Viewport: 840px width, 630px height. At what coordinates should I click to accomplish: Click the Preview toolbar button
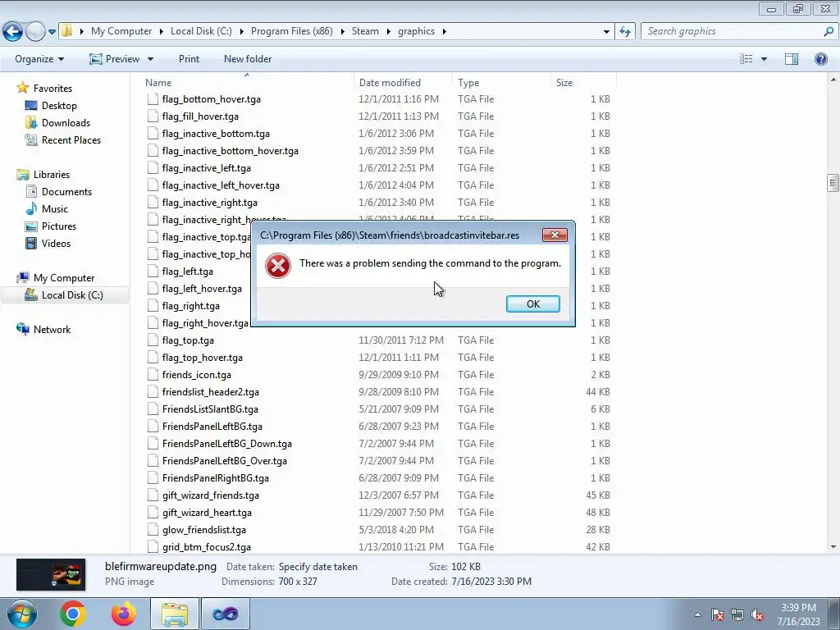[x=115, y=59]
